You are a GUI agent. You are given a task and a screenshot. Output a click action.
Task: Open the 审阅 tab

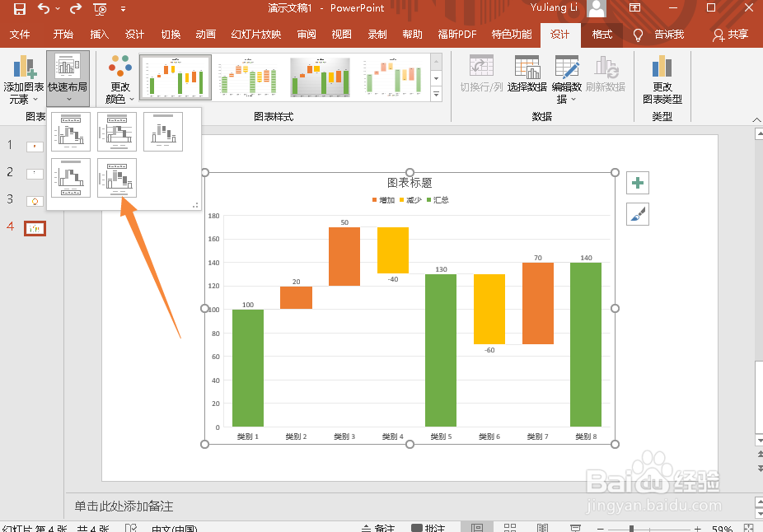click(307, 34)
